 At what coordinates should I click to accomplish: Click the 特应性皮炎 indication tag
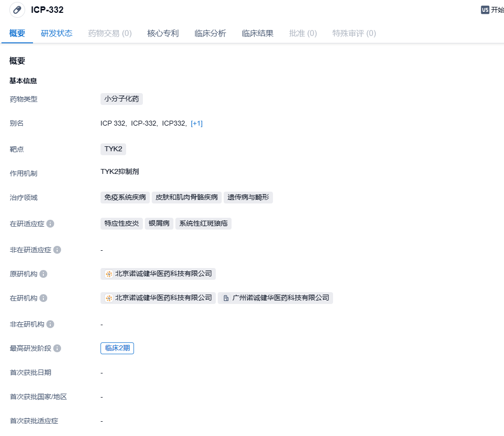point(122,224)
